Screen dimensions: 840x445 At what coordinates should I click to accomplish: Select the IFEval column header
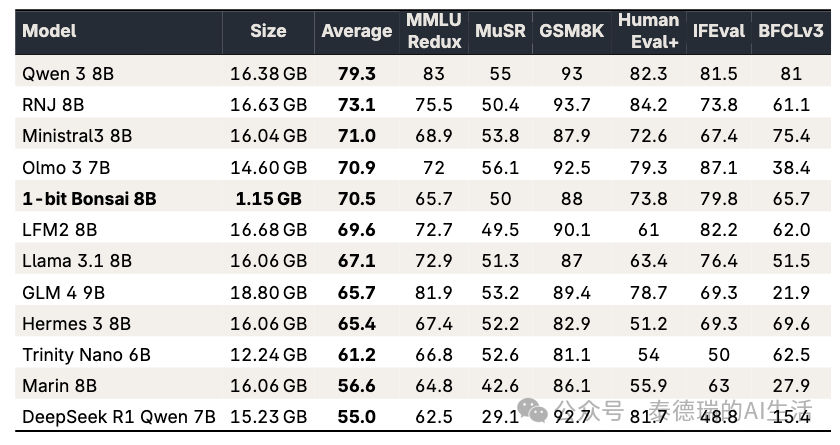719,31
